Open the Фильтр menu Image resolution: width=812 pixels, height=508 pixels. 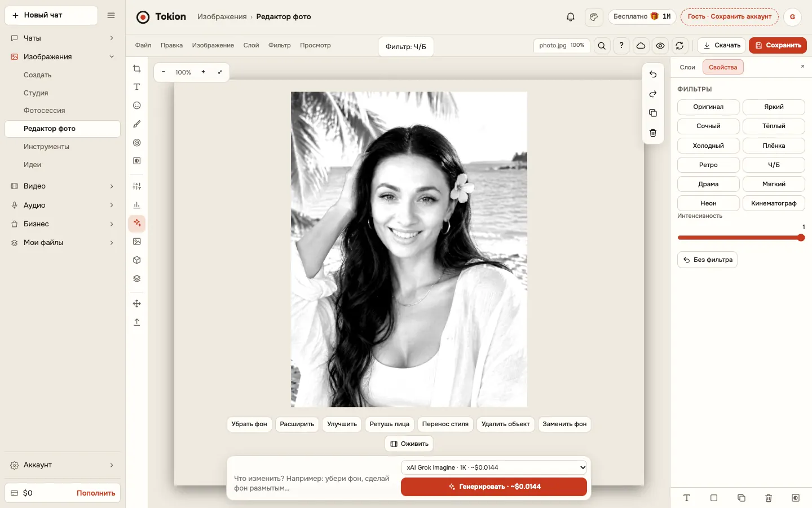[x=280, y=45]
